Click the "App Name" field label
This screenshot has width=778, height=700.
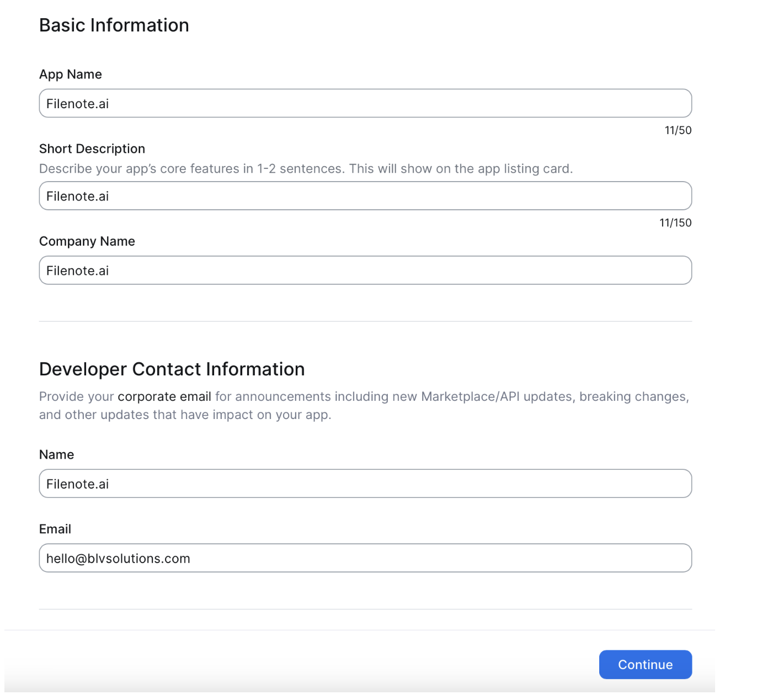[x=71, y=75]
